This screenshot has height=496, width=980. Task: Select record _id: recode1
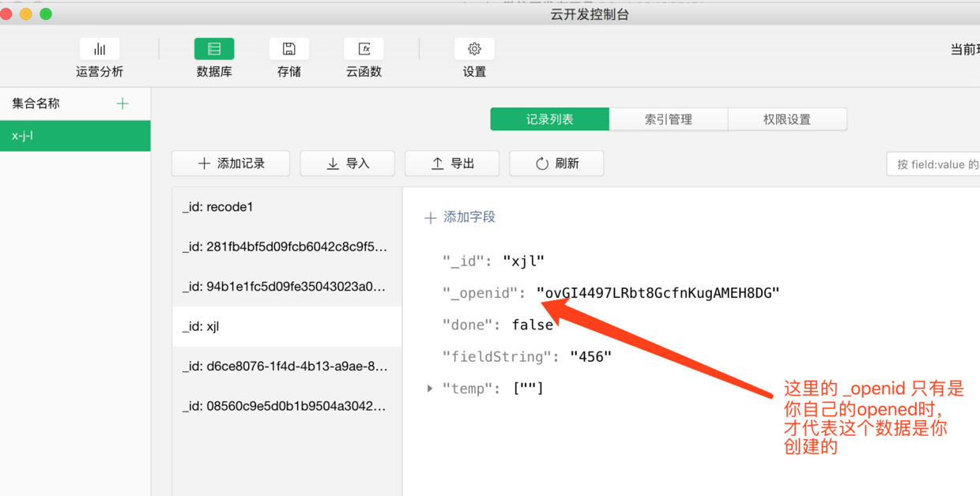click(287, 207)
